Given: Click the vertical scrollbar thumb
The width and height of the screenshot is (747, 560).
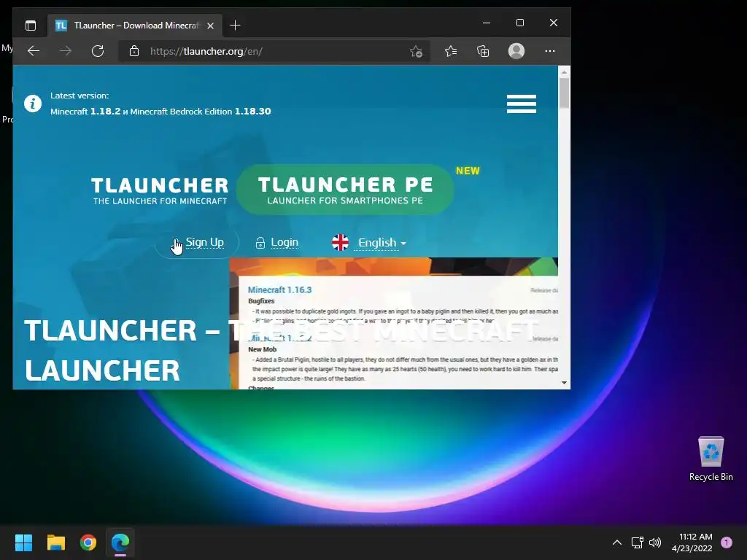Looking at the screenshot, I should [x=564, y=93].
